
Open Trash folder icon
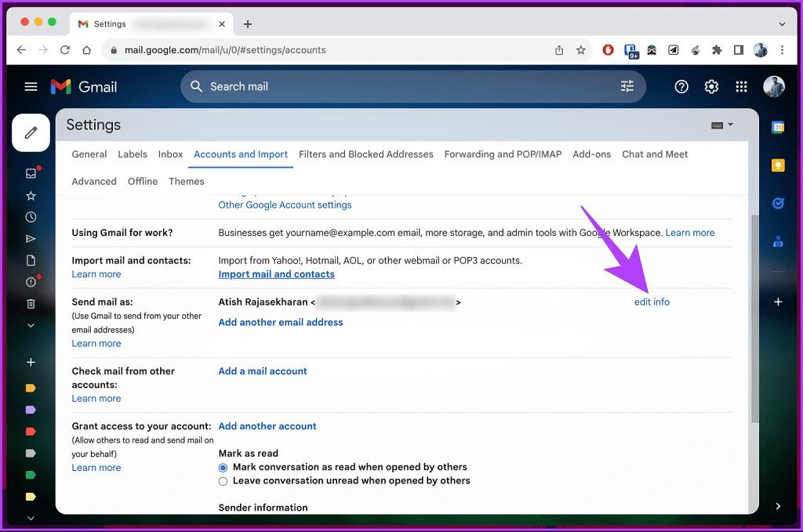click(x=31, y=304)
